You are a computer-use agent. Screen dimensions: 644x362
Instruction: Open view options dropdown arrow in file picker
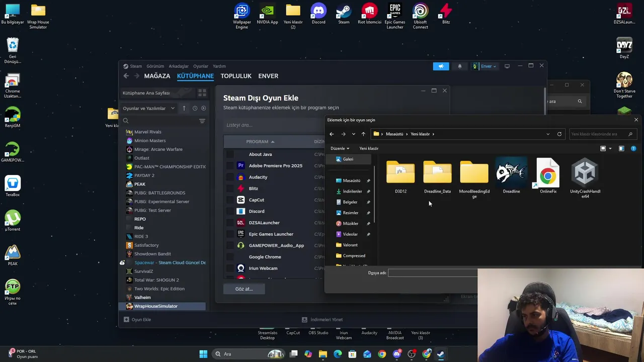[610, 148]
